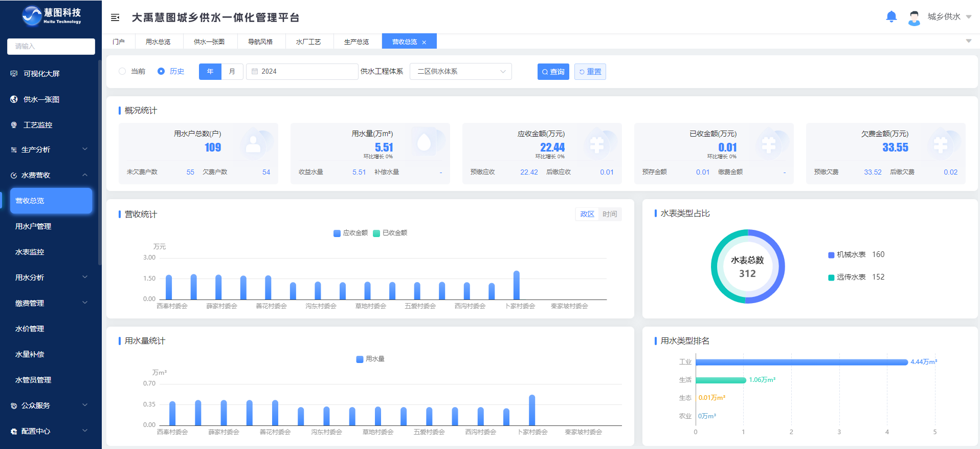
Task: Expand the 生产分析 sidebar menu
Action: pyautogui.click(x=85, y=149)
